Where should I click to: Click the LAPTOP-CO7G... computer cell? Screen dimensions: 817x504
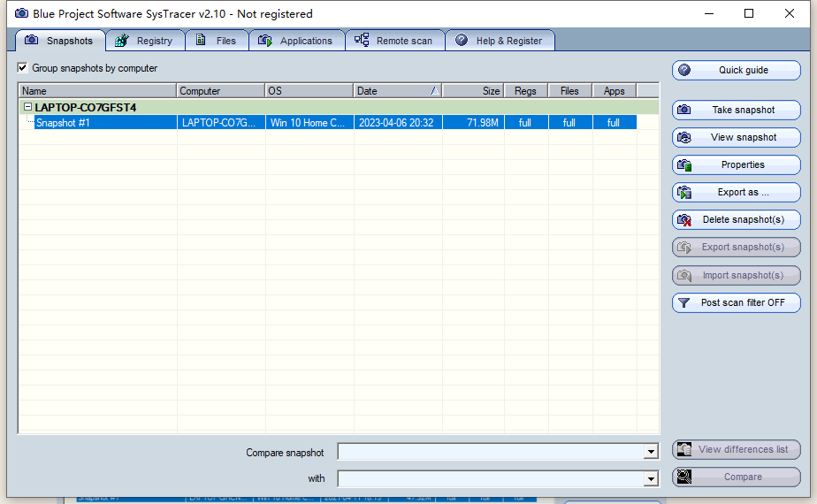(219, 123)
